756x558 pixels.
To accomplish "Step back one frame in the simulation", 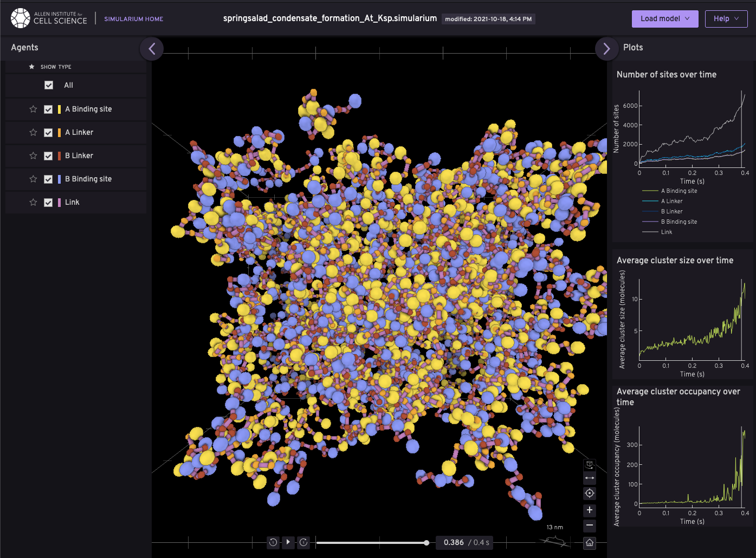I will pyautogui.click(x=273, y=542).
